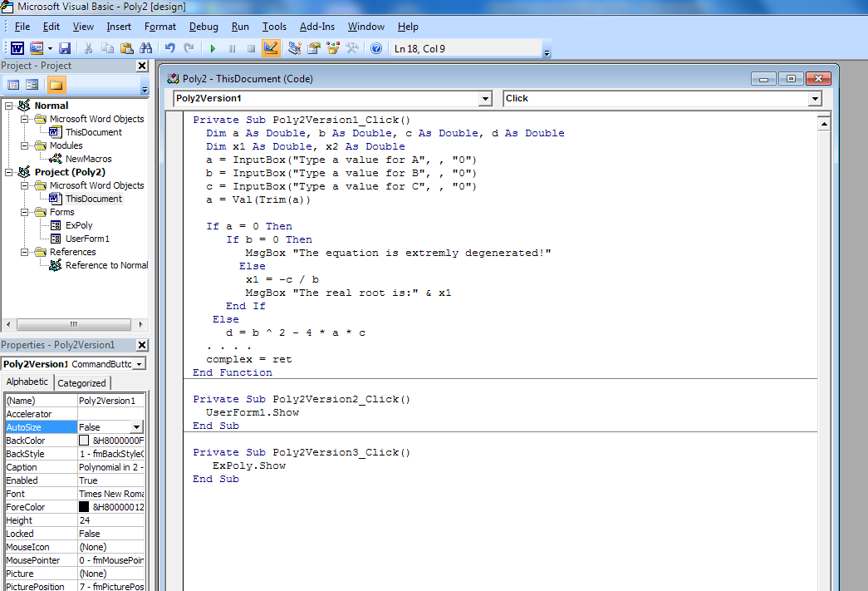
Task: Click the Copy toolbar icon
Action: pos(107,48)
